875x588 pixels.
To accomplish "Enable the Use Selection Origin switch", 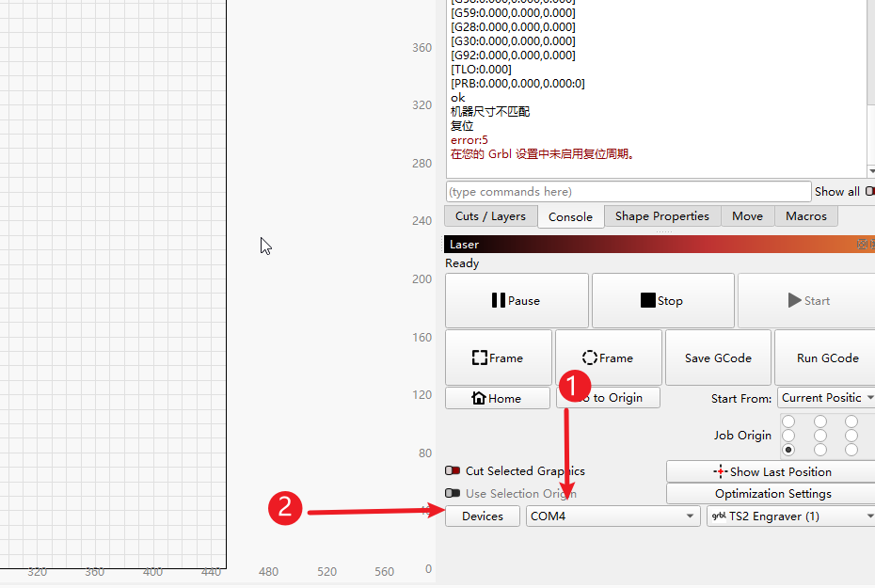I will (x=453, y=493).
